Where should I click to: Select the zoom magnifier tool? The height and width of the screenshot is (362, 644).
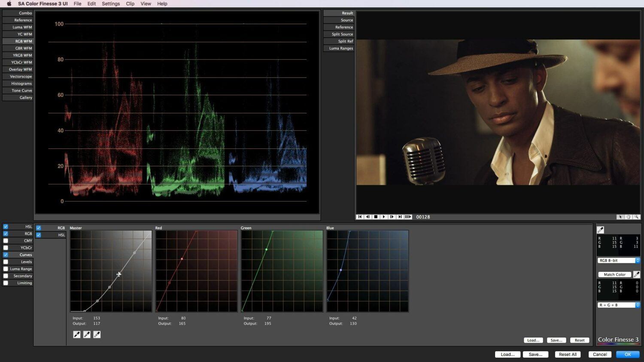pyautogui.click(x=636, y=217)
